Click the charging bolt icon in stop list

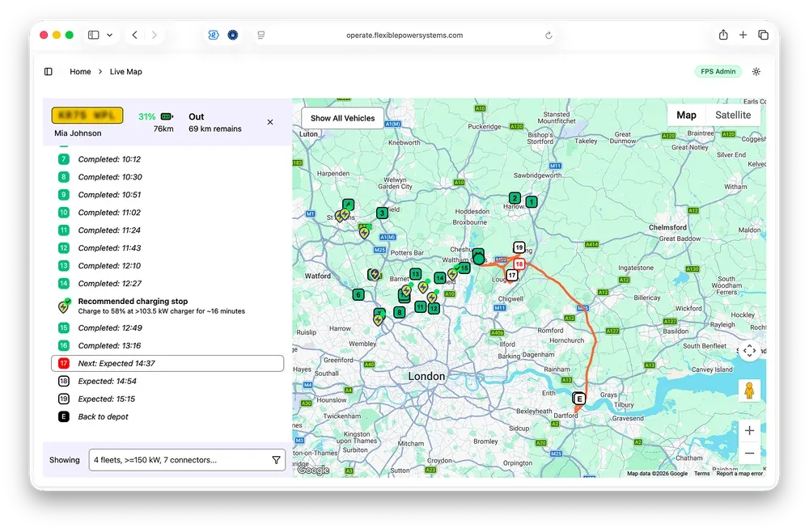click(x=63, y=306)
